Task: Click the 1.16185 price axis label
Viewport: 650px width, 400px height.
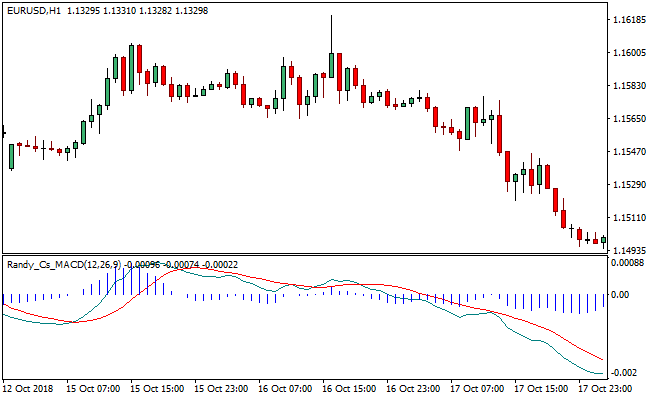Action: point(628,20)
